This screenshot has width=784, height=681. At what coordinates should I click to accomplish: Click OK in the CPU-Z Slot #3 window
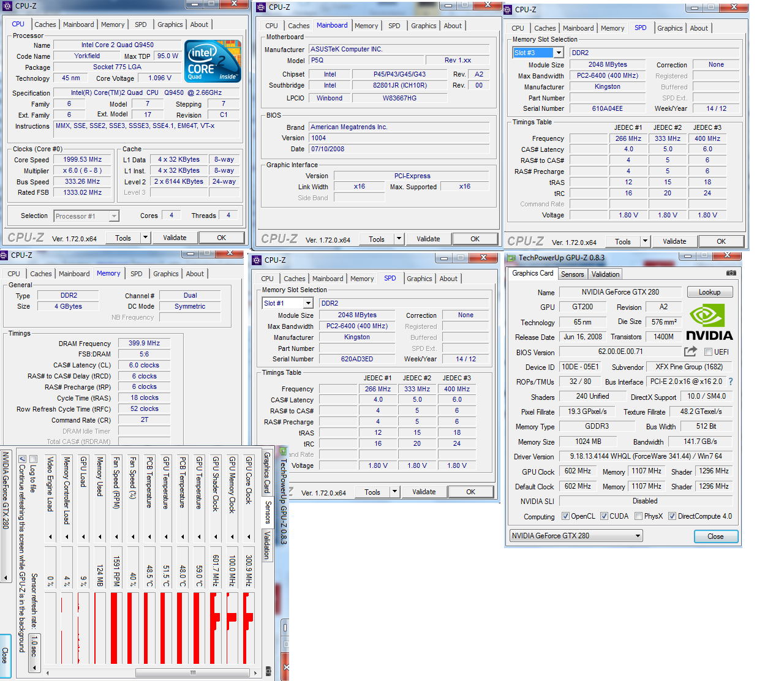point(722,241)
